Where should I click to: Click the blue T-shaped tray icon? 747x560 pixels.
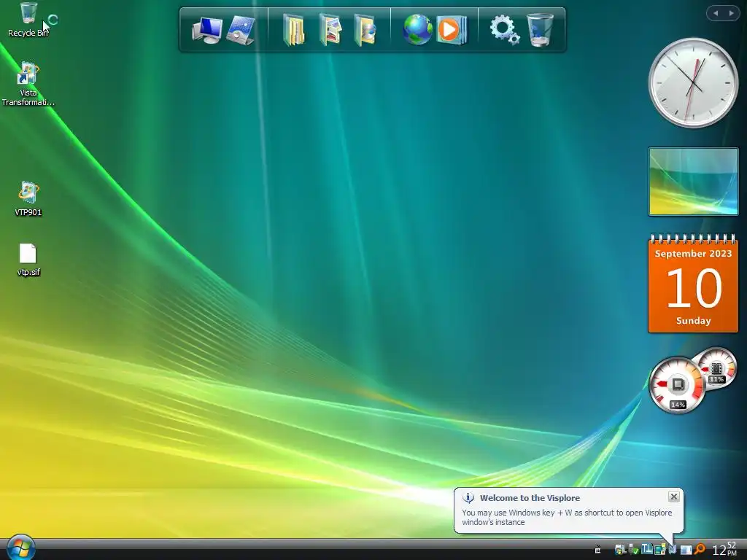click(646, 549)
